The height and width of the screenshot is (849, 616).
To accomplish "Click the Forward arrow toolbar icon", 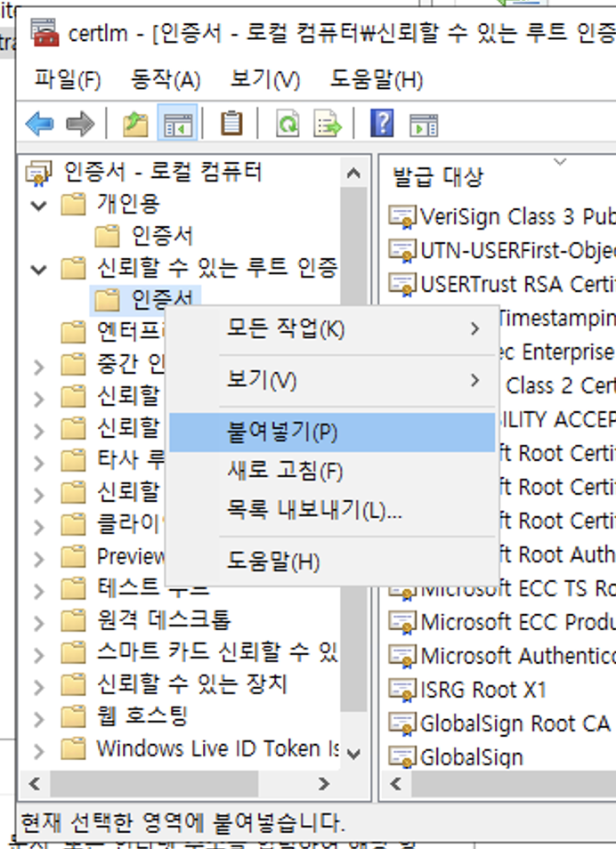I will click(79, 124).
